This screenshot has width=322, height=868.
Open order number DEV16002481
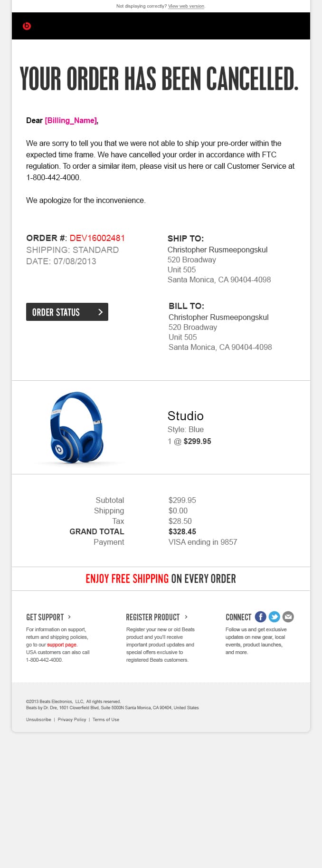click(97, 238)
